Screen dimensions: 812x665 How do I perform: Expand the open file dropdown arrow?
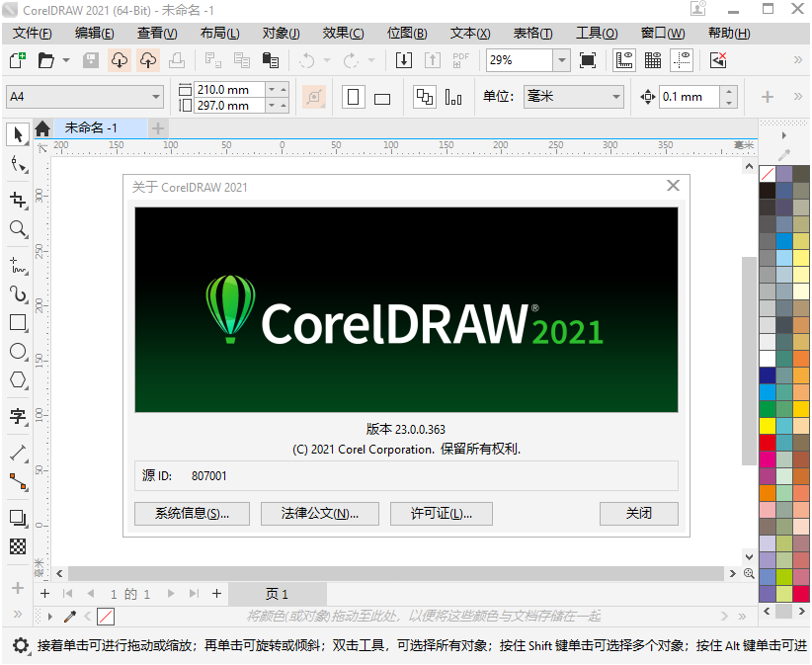(66, 60)
